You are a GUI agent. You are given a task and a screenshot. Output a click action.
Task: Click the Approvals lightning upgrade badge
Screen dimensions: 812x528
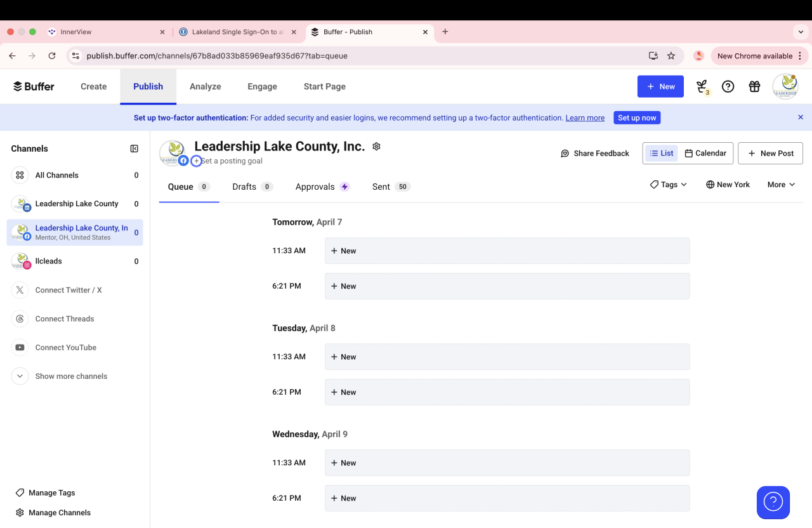[344, 187]
